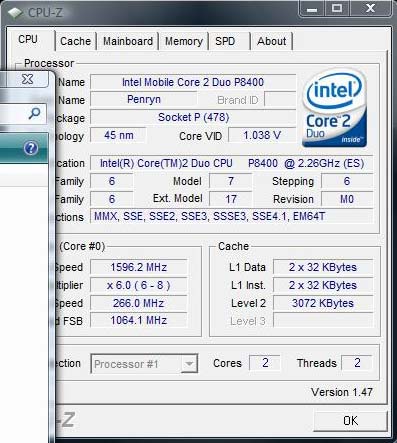Click the empty Brand ID field
Viewport: 397px width, 443px height.
pos(280,99)
